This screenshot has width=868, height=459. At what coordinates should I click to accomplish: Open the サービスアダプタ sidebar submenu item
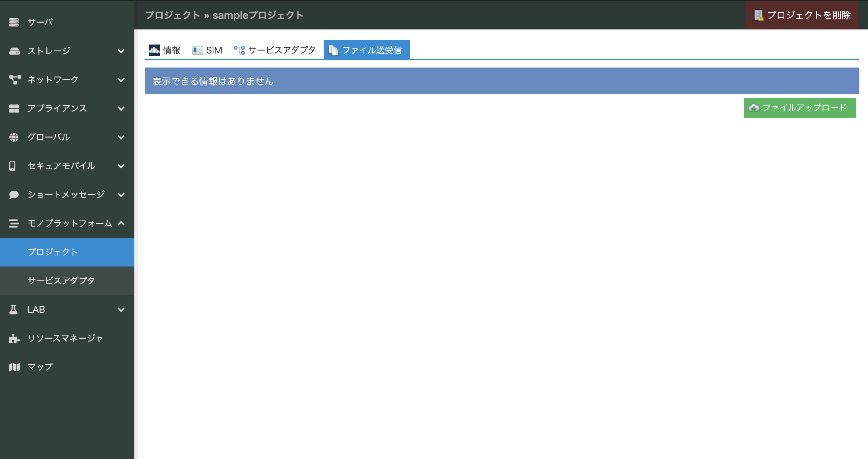(61, 281)
